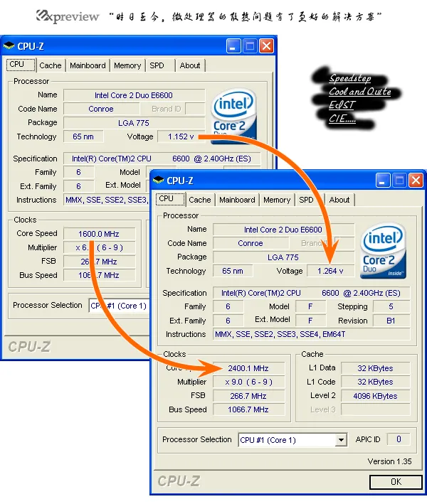
Task: Click the Core Speed value 1600.0 MHz
Action: pos(99,234)
